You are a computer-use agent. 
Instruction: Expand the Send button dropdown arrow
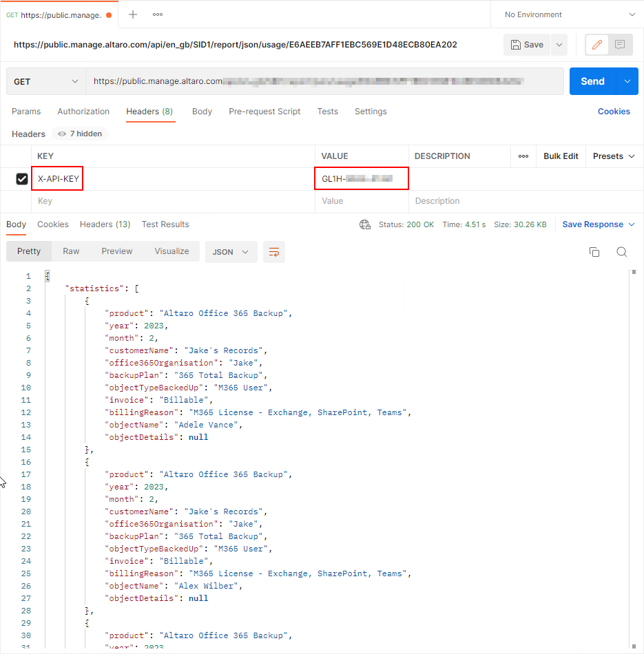[627, 81]
